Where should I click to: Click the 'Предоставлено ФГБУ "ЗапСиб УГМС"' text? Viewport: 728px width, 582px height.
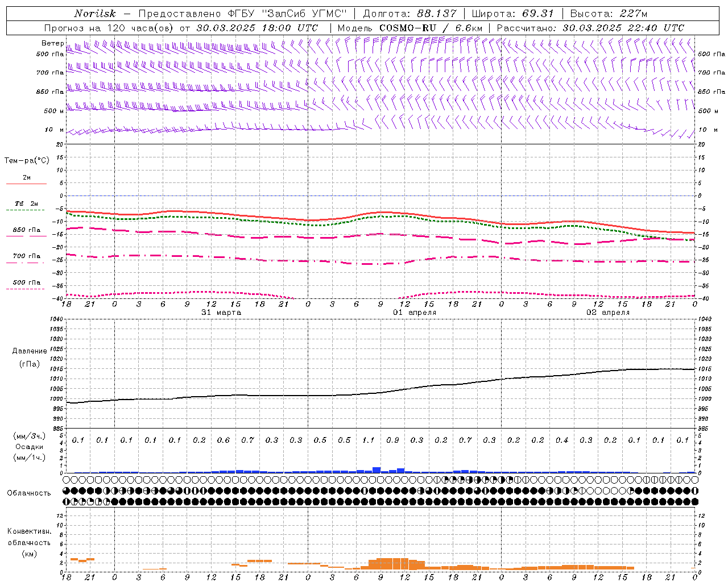point(242,14)
